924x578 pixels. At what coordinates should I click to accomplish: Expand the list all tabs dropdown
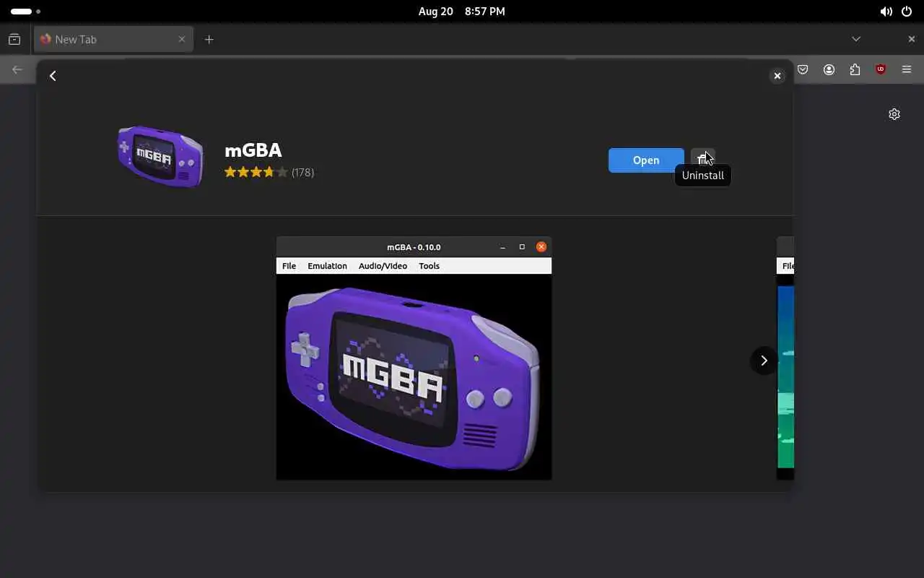[x=856, y=39]
